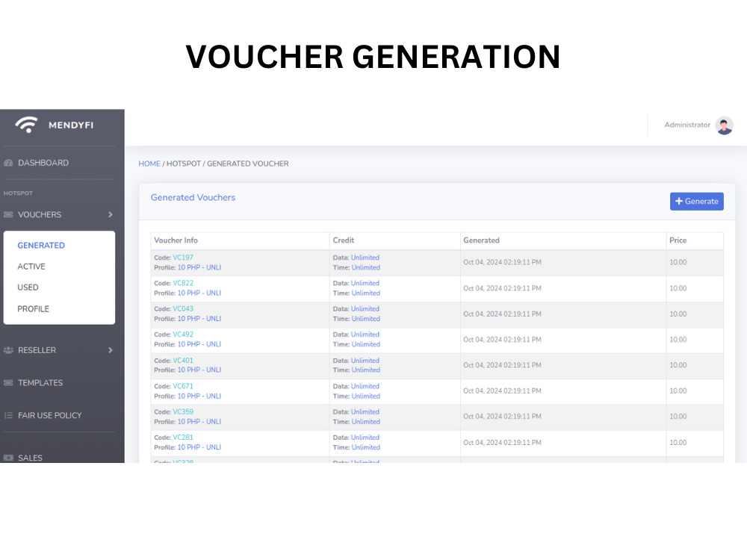
Task: Click the Generated column header
Action: tap(481, 240)
